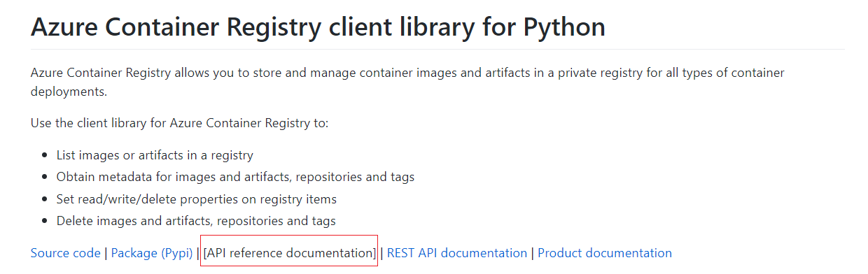Open the REST API documentation link
The width and height of the screenshot is (868, 274).
[x=457, y=253]
